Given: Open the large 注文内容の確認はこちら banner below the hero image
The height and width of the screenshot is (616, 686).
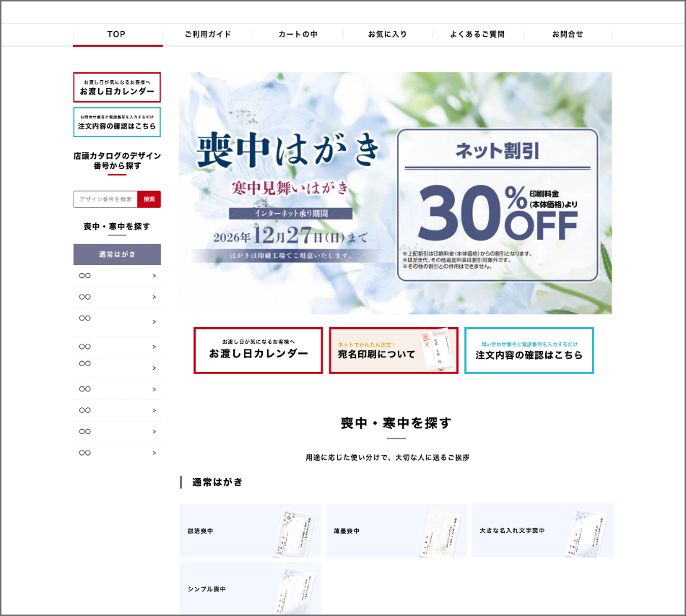Looking at the screenshot, I should coord(529,350).
